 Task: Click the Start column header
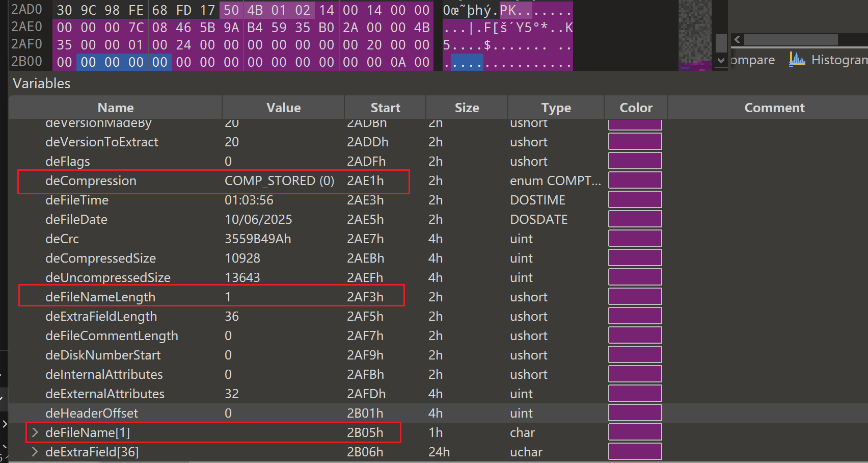[x=385, y=108]
